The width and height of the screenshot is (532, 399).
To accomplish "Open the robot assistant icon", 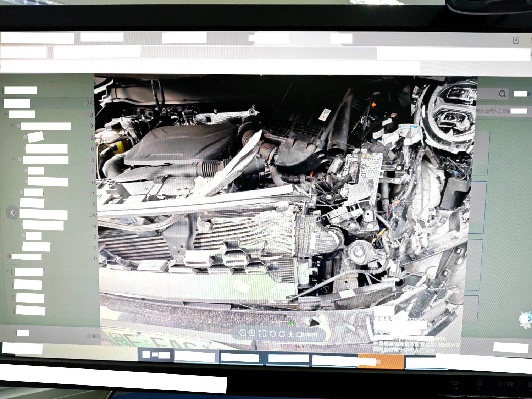I will 525,318.
